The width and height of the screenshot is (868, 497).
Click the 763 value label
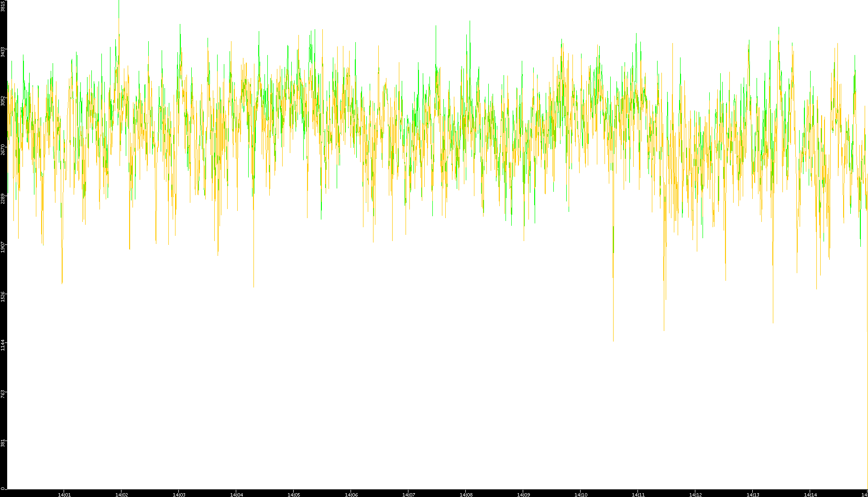click(3, 394)
